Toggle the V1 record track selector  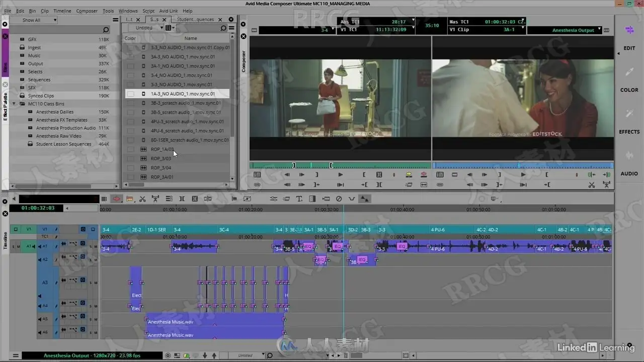click(45, 229)
